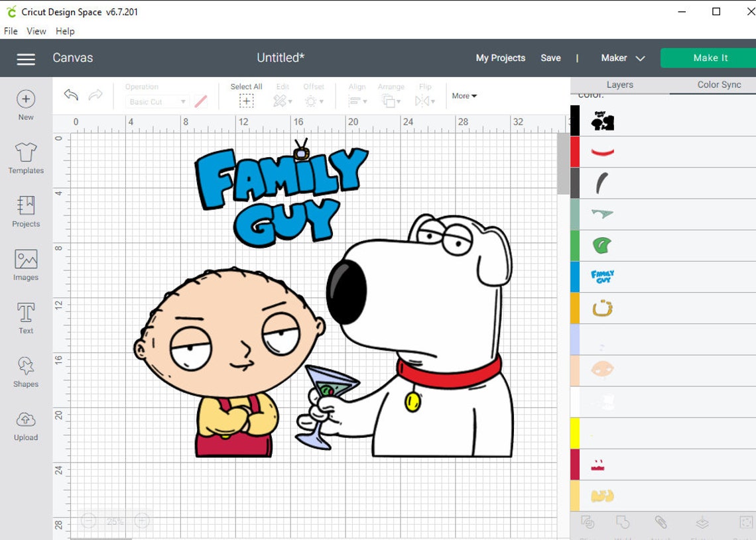Use the Attach function
Image resolution: width=756 pixels, height=540 pixels.
[662, 523]
